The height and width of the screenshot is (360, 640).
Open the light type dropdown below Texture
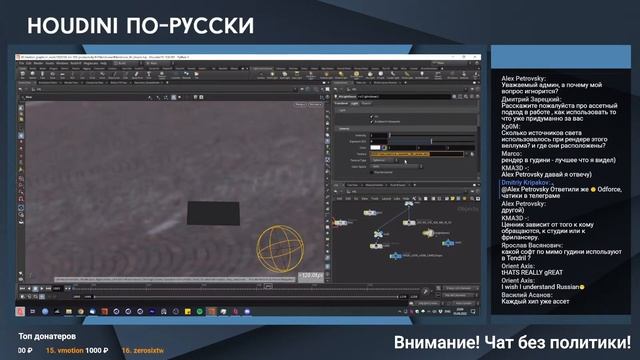pos(384,160)
